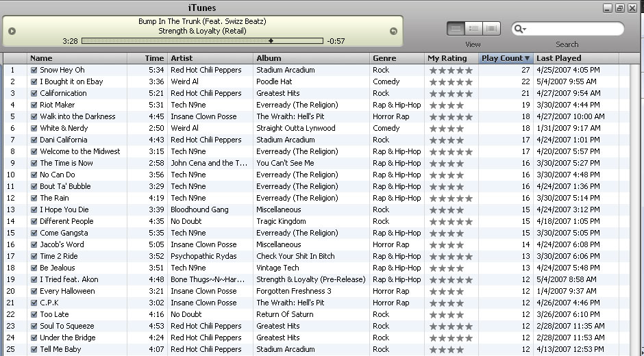Click the Album column header
644x356 pixels.
311,58
